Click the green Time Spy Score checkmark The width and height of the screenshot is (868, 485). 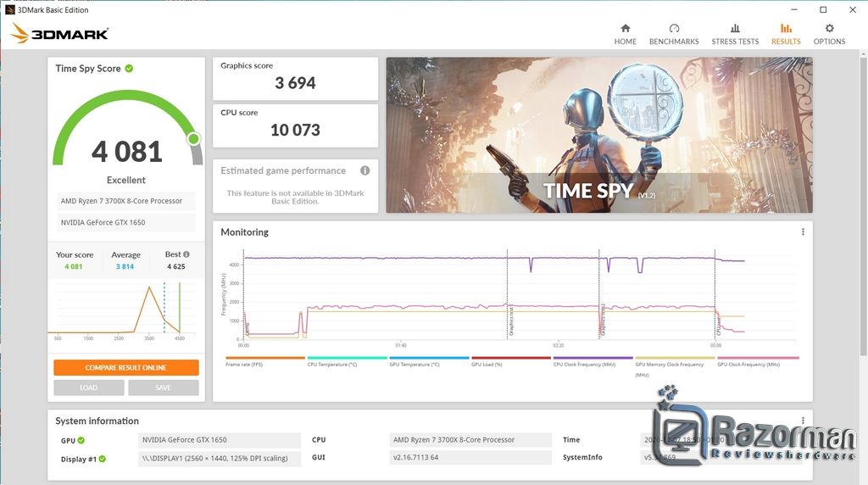click(x=129, y=68)
